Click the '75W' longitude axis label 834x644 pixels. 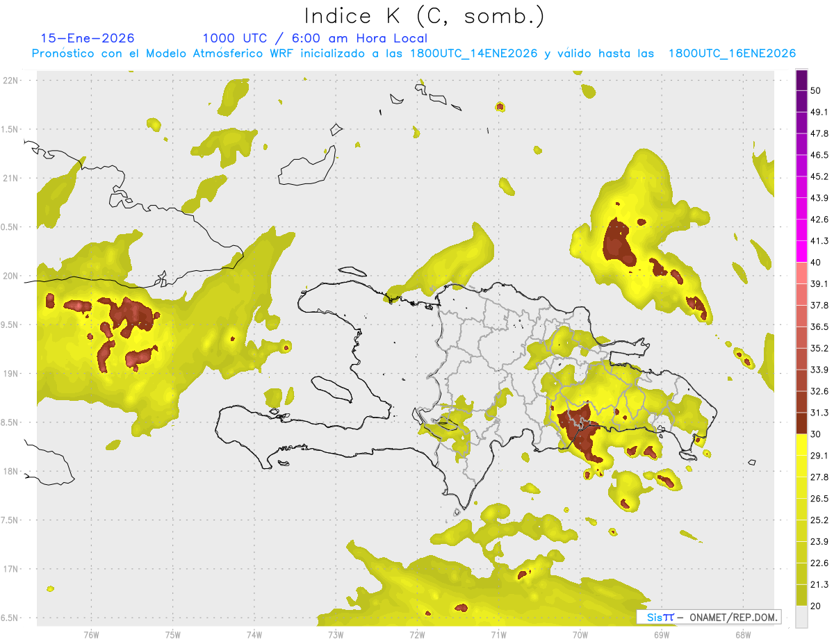click(172, 635)
